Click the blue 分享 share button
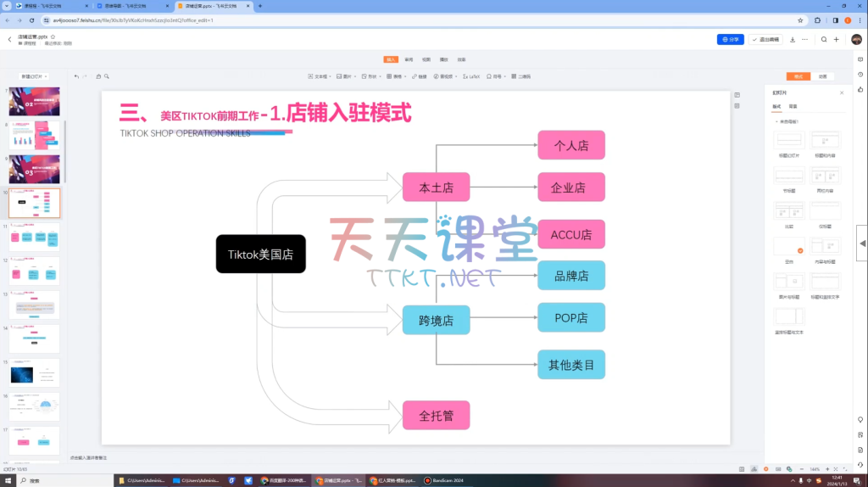Screen dimensions: 868x487 click(730, 39)
